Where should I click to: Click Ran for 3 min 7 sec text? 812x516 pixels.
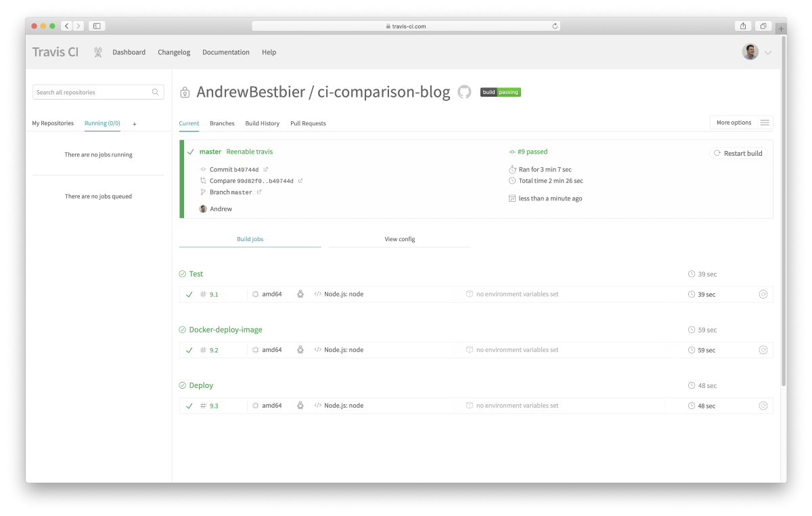click(x=545, y=169)
